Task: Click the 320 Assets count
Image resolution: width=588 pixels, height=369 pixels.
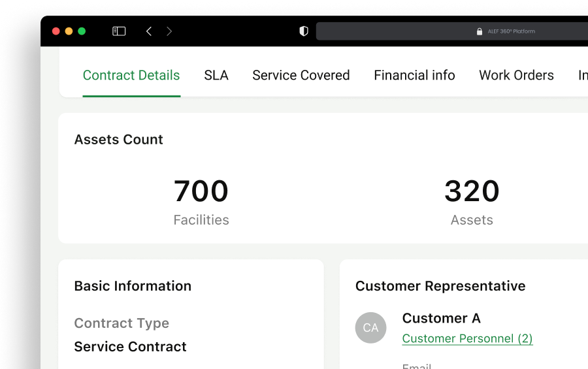Action: [472, 202]
